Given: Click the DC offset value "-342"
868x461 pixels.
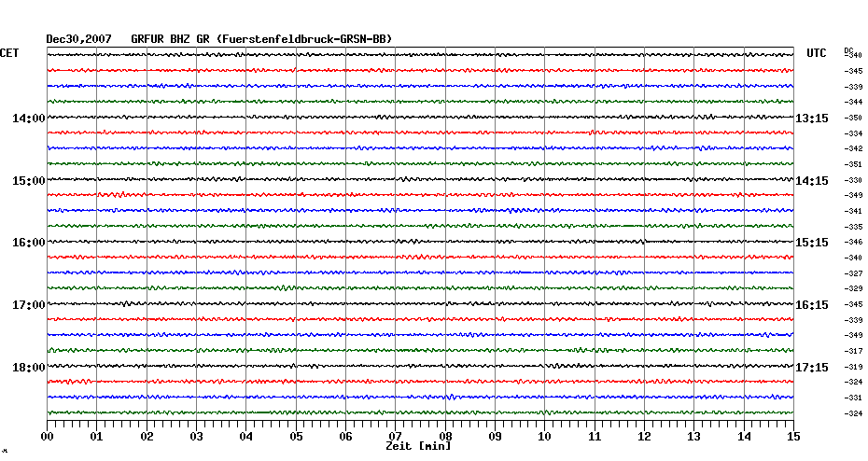Looking at the screenshot, I should tap(853, 149).
